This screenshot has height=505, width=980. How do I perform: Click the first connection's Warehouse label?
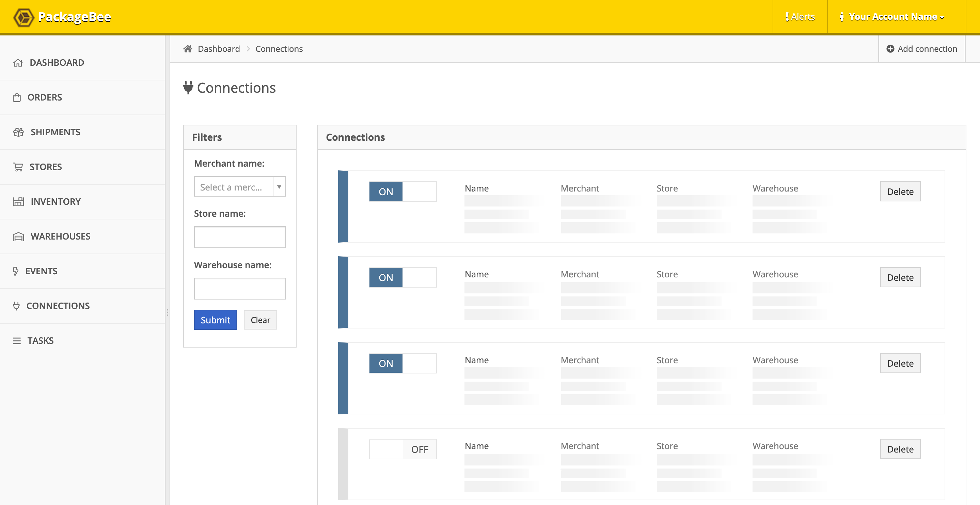(775, 188)
